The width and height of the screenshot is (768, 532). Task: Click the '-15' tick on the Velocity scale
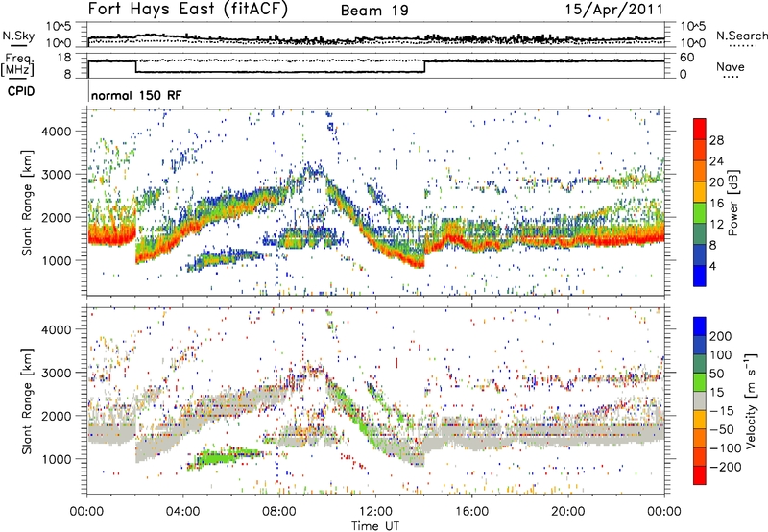point(722,410)
